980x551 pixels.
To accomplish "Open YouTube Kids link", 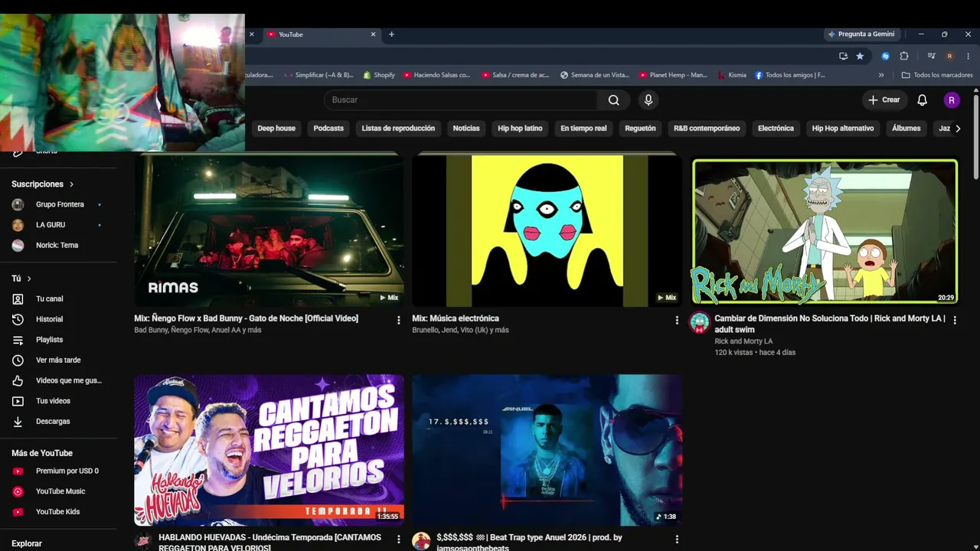I will (x=58, y=512).
